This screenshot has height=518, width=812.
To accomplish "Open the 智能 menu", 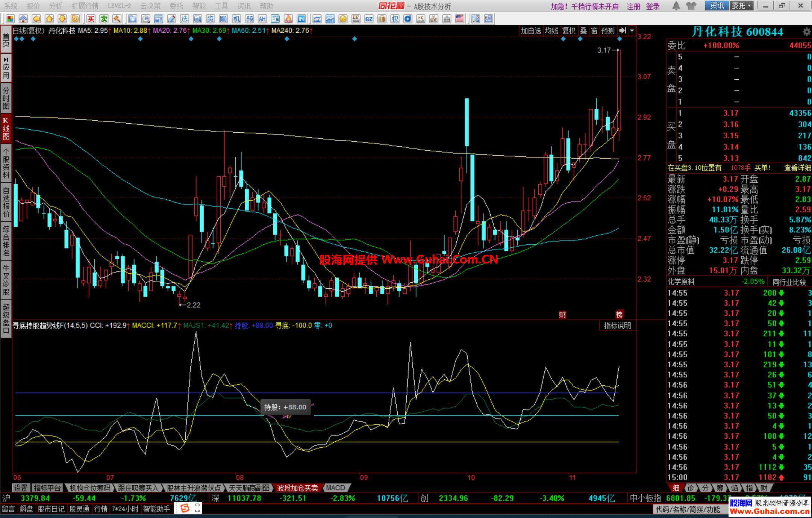I will (199, 6).
